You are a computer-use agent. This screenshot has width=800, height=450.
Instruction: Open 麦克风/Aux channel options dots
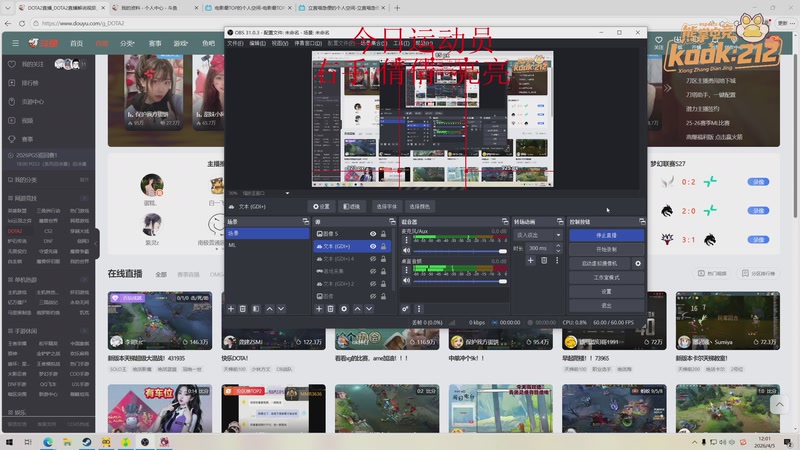407,240
